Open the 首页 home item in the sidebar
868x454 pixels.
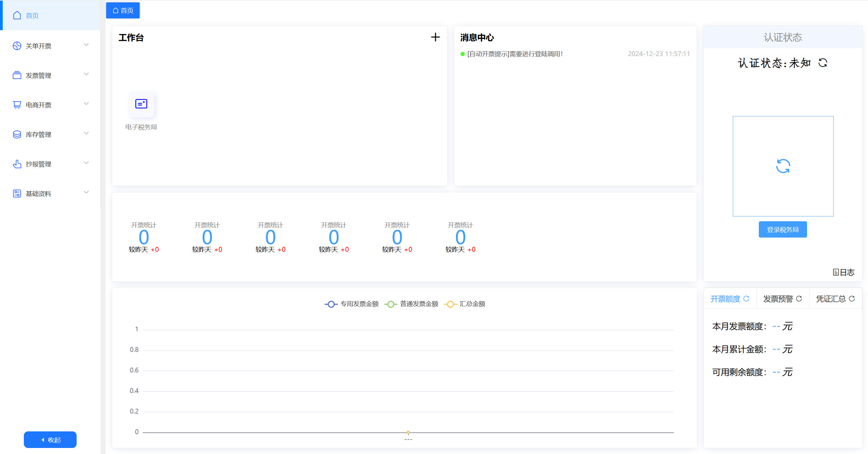(51, 15)
